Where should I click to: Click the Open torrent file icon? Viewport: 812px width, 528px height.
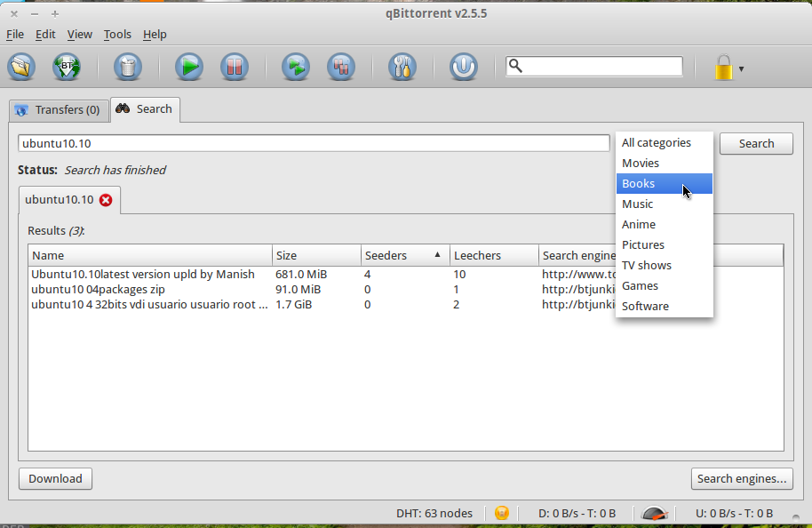21,67
